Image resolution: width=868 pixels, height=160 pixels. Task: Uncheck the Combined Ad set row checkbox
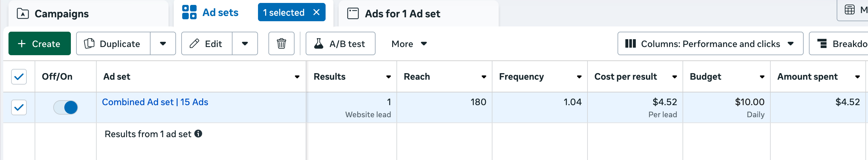tap(19, 107)
